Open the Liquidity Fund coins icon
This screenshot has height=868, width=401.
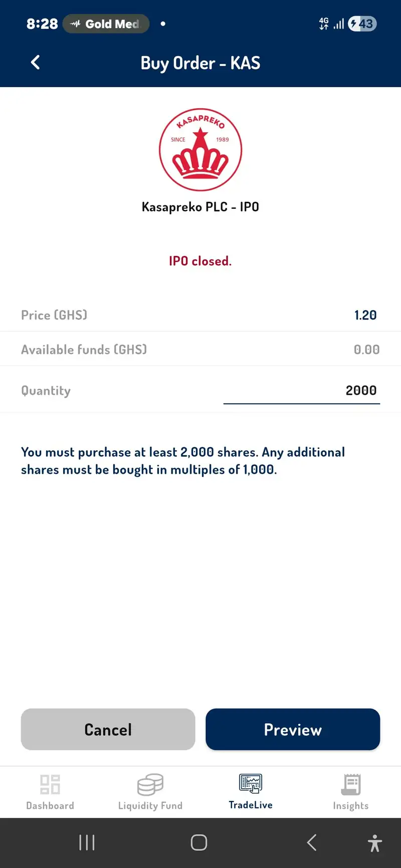[x=150, y=784]
